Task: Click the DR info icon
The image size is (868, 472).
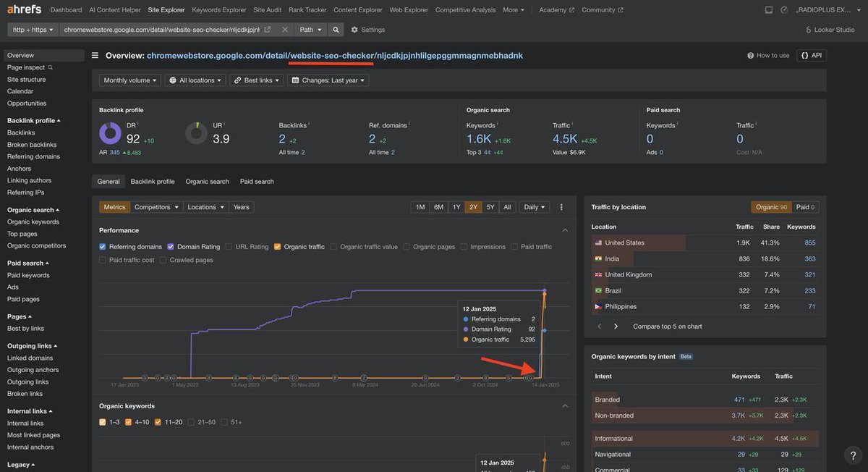Action: click(139, 125)
